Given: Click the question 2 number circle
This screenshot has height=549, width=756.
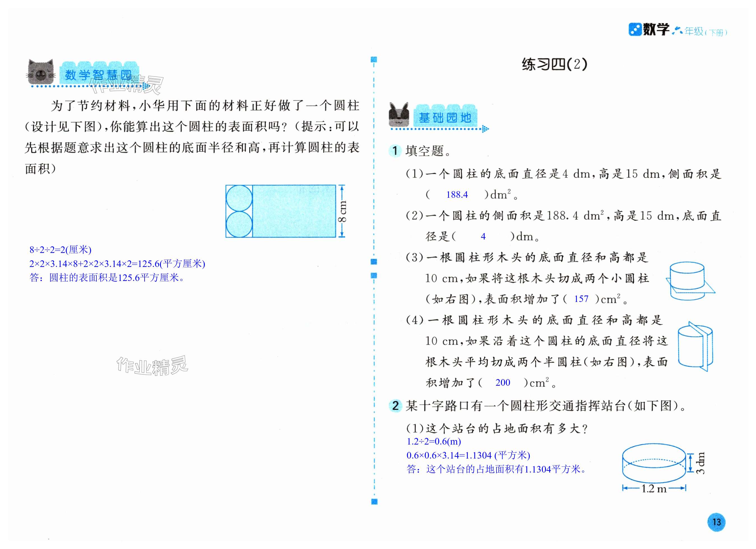Looking at the screenshot, I should point(395,405).
